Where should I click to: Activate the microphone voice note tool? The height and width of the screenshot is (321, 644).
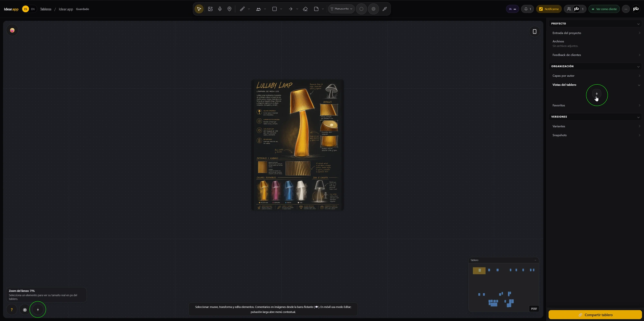click(x=220, y=9)
